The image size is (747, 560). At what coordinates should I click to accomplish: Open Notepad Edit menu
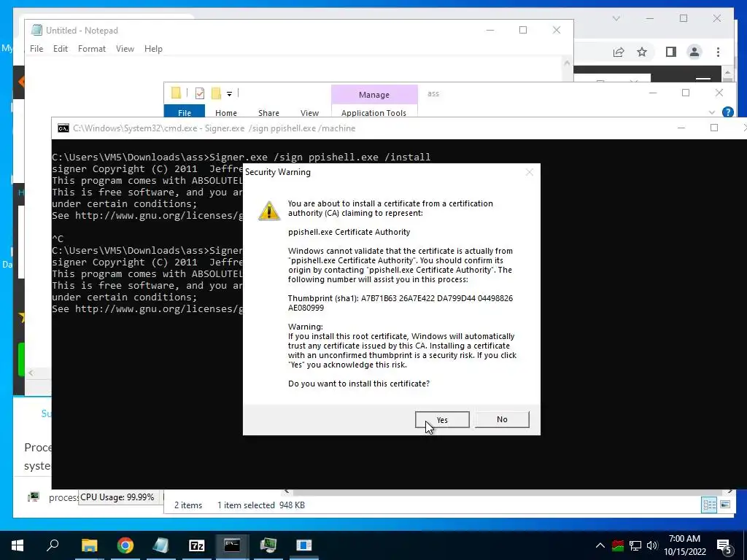[60, 49]
